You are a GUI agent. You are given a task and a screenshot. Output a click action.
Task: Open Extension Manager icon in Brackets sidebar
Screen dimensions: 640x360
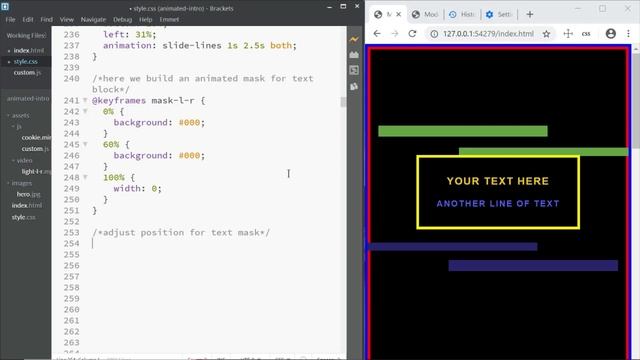point(354,55)
